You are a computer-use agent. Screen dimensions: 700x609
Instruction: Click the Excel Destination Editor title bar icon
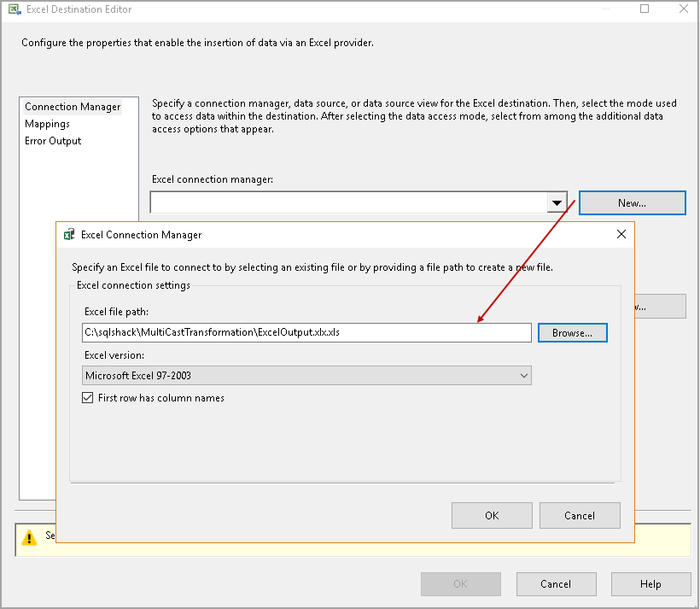tap(12, 9)
